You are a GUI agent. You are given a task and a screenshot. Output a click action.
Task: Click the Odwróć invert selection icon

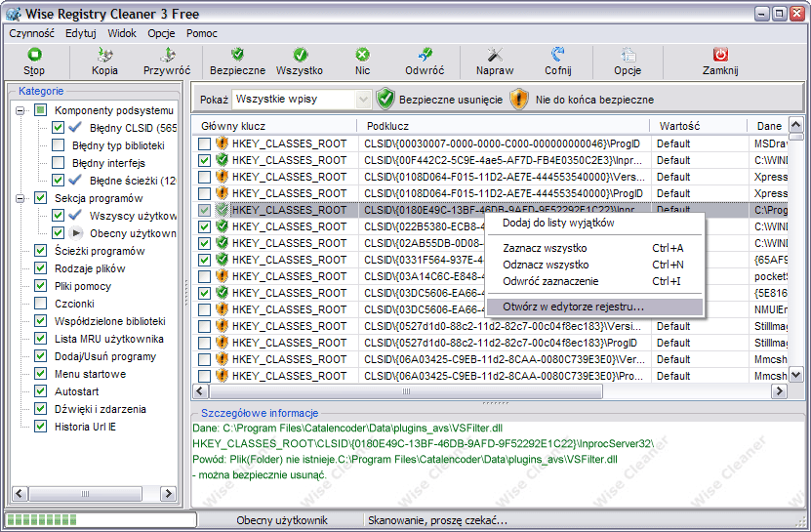pos(426,55)
